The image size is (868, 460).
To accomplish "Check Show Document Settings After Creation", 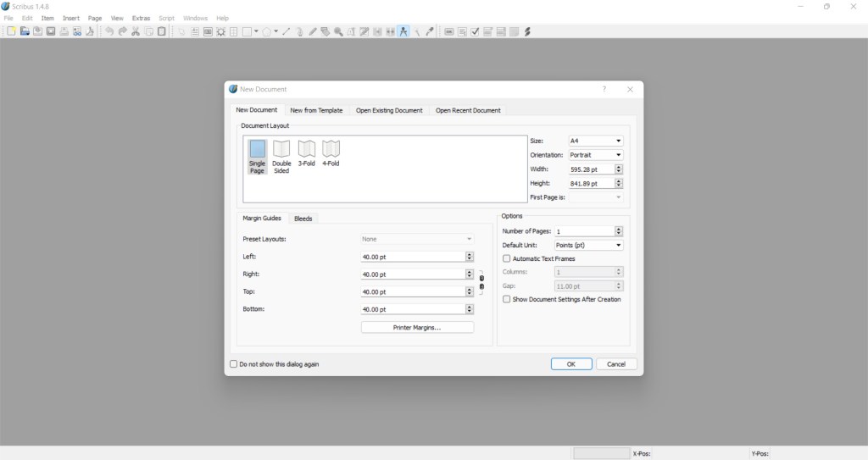I will (x=507, y=299).
